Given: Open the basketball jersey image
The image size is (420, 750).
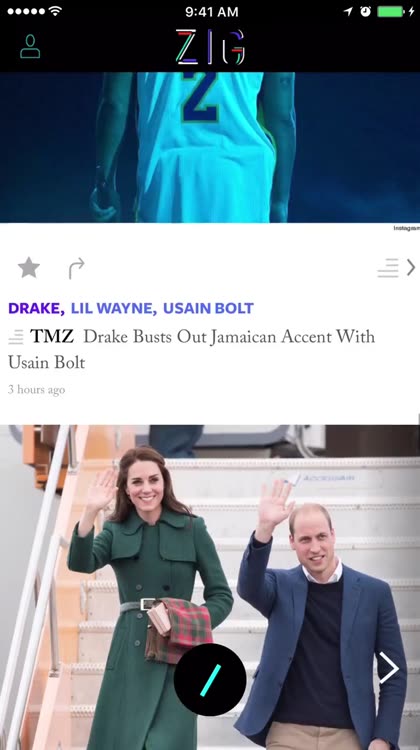Looking at the screenshot, I should tap(210, 147).
